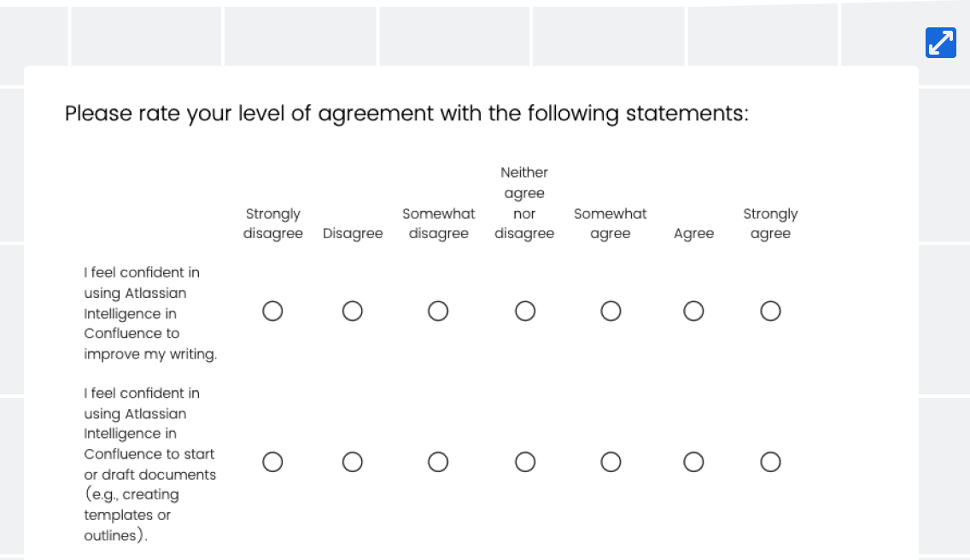Mark Agree for improve my writing statement
The image size is (970, 560).
coord(693,311)
